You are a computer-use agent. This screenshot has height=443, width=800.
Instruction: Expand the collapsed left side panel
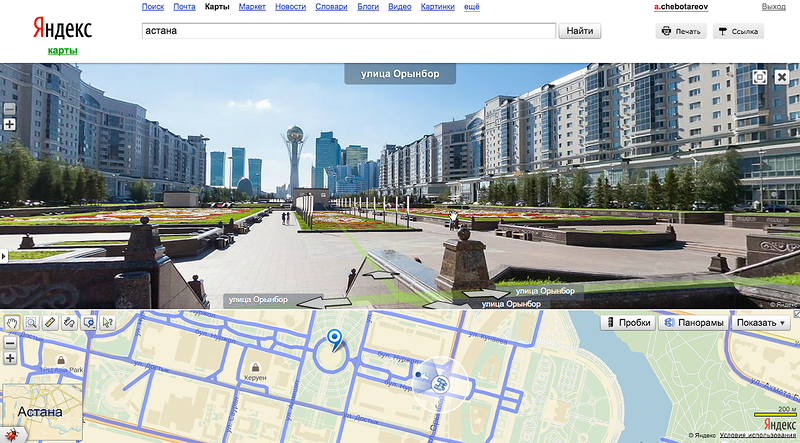point(3,257)
